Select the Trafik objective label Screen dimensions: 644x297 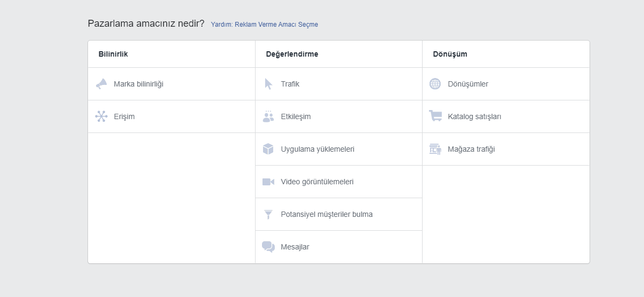click(x=290, y=84)
